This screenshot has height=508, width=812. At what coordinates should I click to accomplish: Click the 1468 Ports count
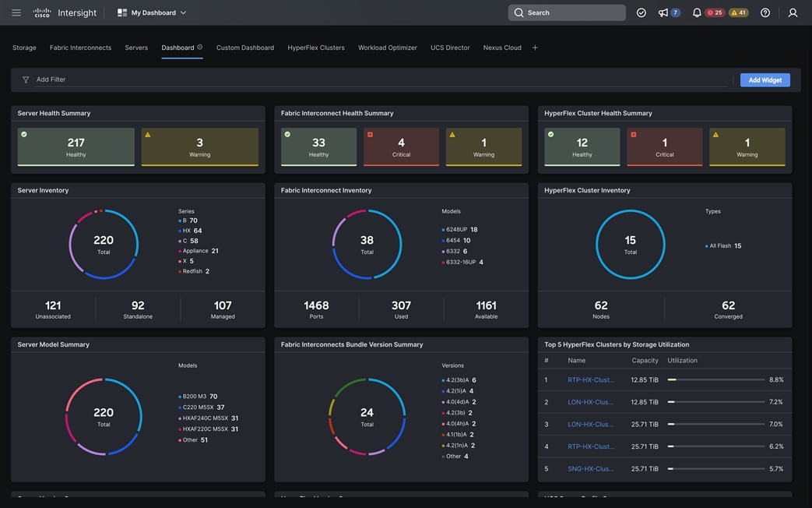tap(316, 309)
